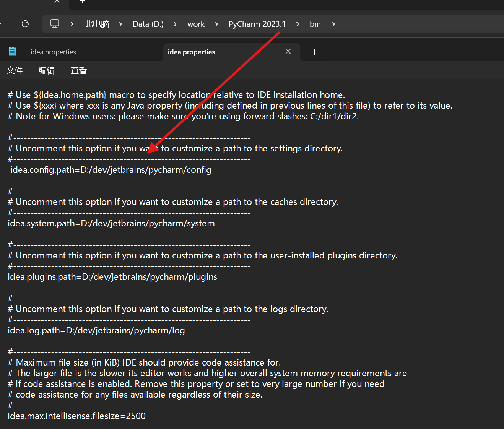Close the active idea.properties tab
This screenshot has width=504, height=429.
pyautogui.click(x=288, y=52)
